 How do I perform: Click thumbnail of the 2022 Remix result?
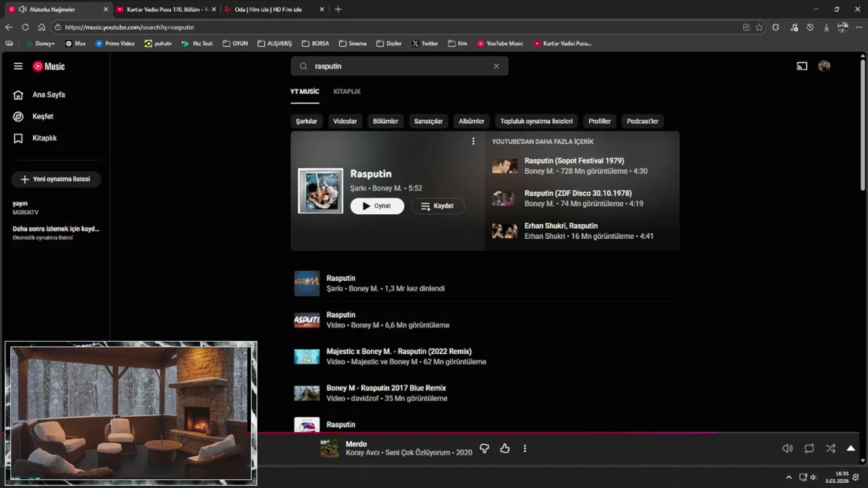[307, 357]
